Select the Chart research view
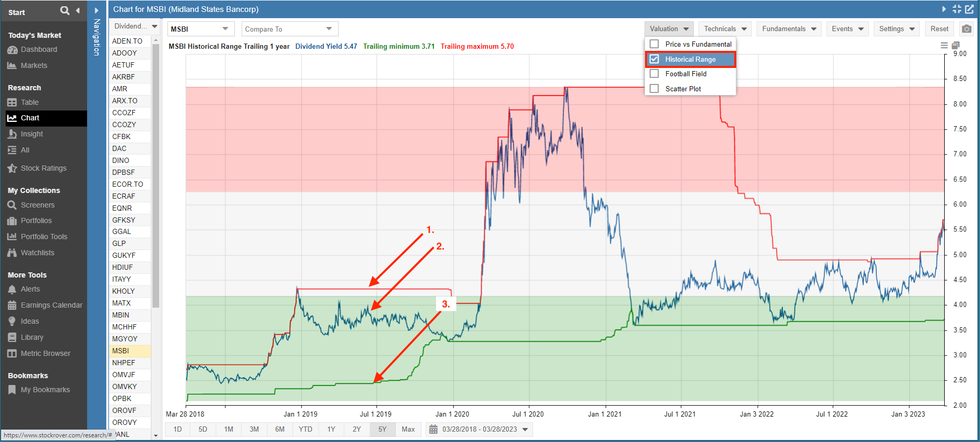This screenshot has height=442, width=980. click(46, 118)
